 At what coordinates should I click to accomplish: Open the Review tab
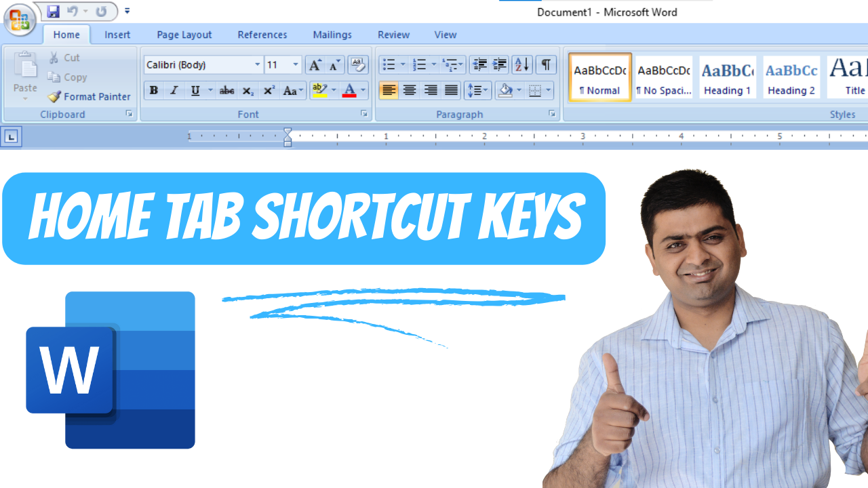click(x=394, y=35)
